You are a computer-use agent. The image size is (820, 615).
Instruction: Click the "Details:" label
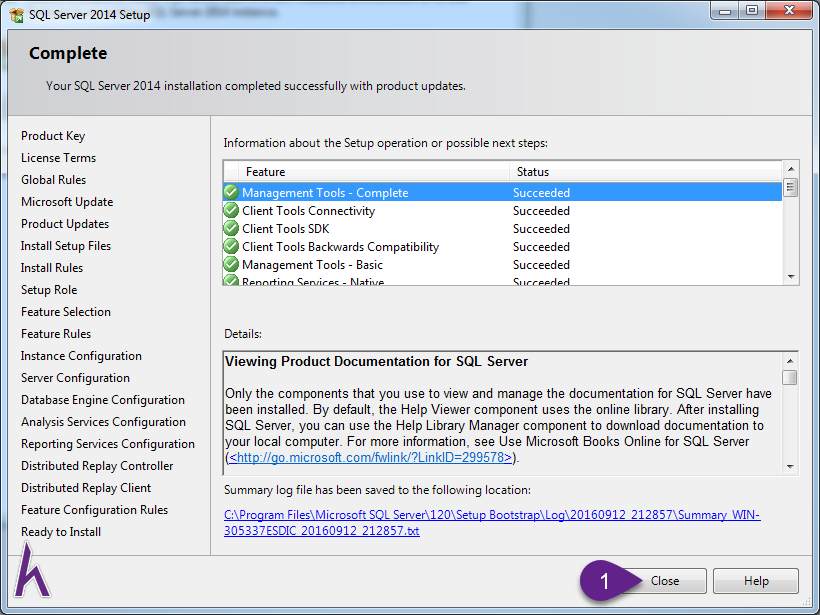[x=243, y=334]
